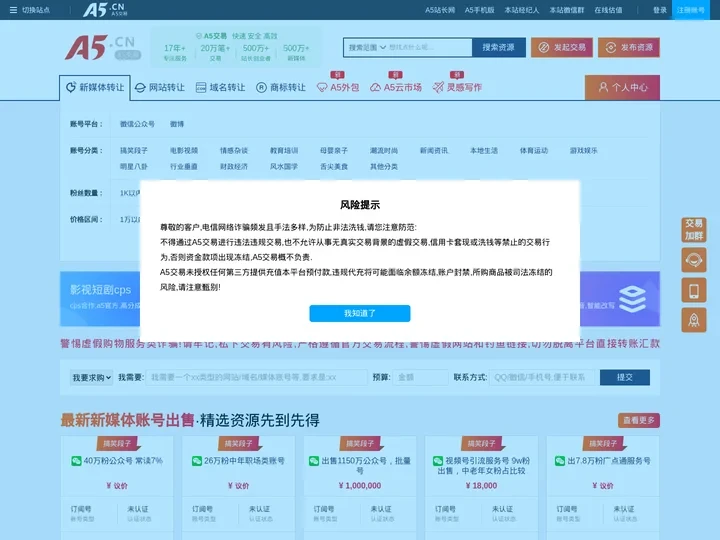
Task: Click the rocket back-to-top sidebar icon
Action: 694,320
